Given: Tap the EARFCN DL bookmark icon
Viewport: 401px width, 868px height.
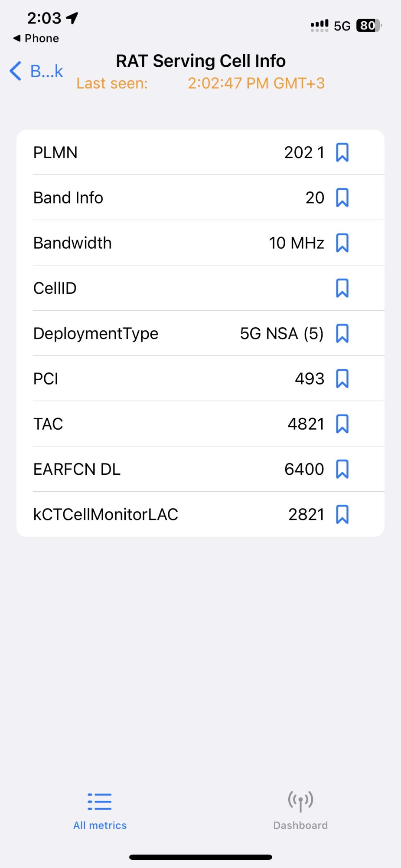Looking at the screenshot, I should (342, 469).
